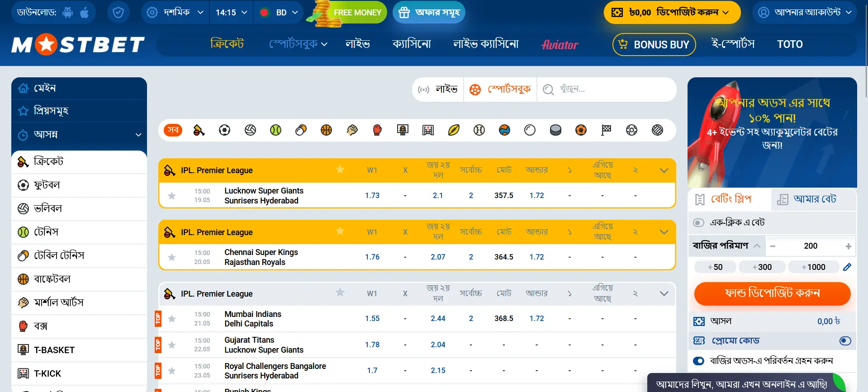Expand the 'আসন্ন' upcoming sidebar section

point(79,134)
